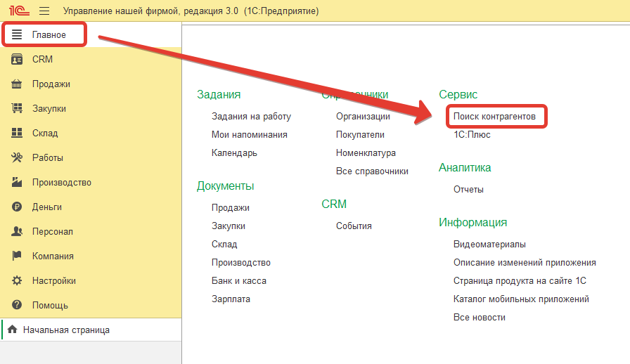
Task: Open the hamburger main menu in title bar
Action: [44, 11]
